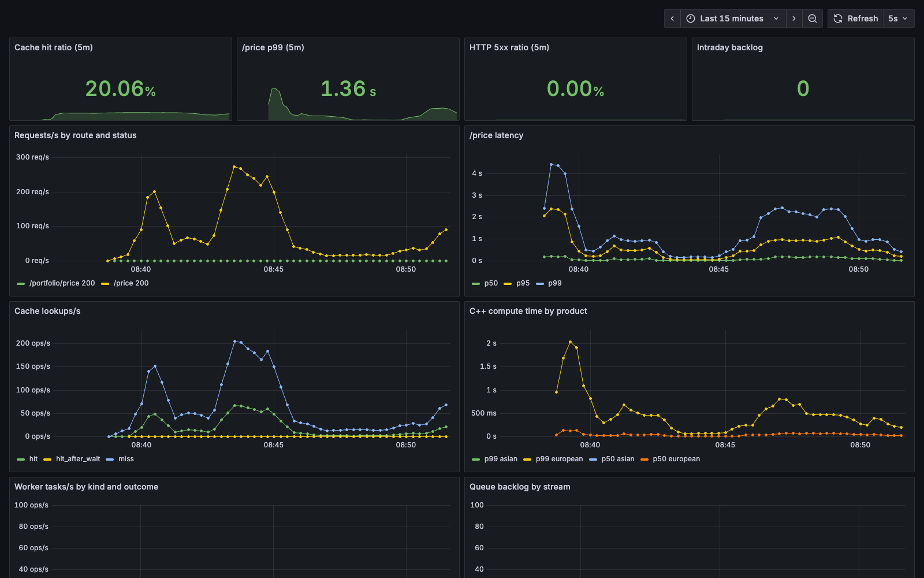The height and width of the screenshot is (578, 924).
Task: Open the Cache lookups/s panel title menu
Action: coord(47,311)
